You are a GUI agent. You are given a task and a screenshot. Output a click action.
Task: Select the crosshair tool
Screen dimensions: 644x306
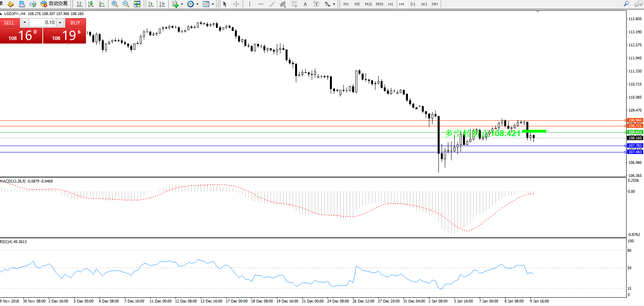coord(236,4)
